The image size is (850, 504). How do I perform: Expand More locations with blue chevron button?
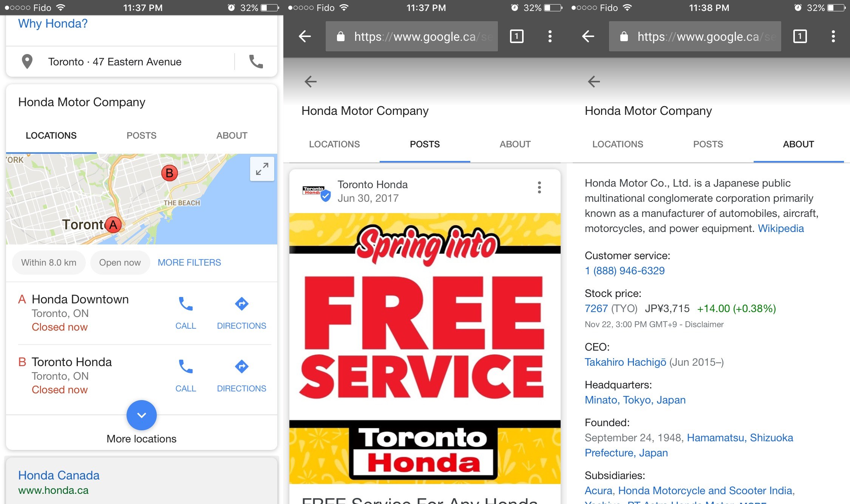pyautogui.click(x=142, y=415)
